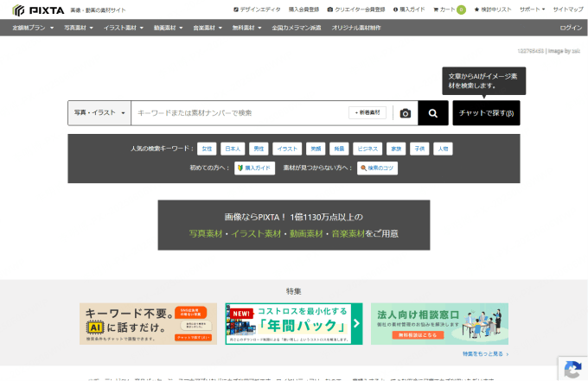The image size is (588, 381).
Task: Click the reCAPTCHA badge icon
Action: [572, 369]
